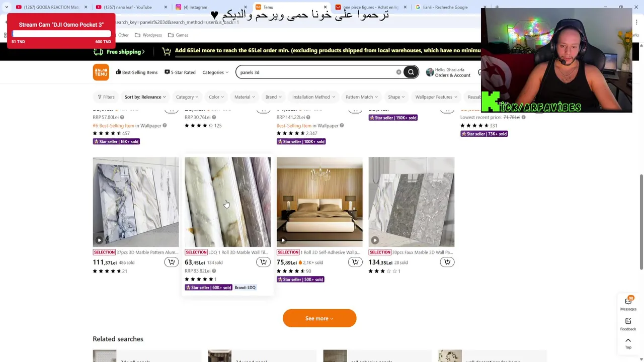644x362 pixels.
Task: Click info icon beside RRP 83,82Lei
Action: point(214,271)
